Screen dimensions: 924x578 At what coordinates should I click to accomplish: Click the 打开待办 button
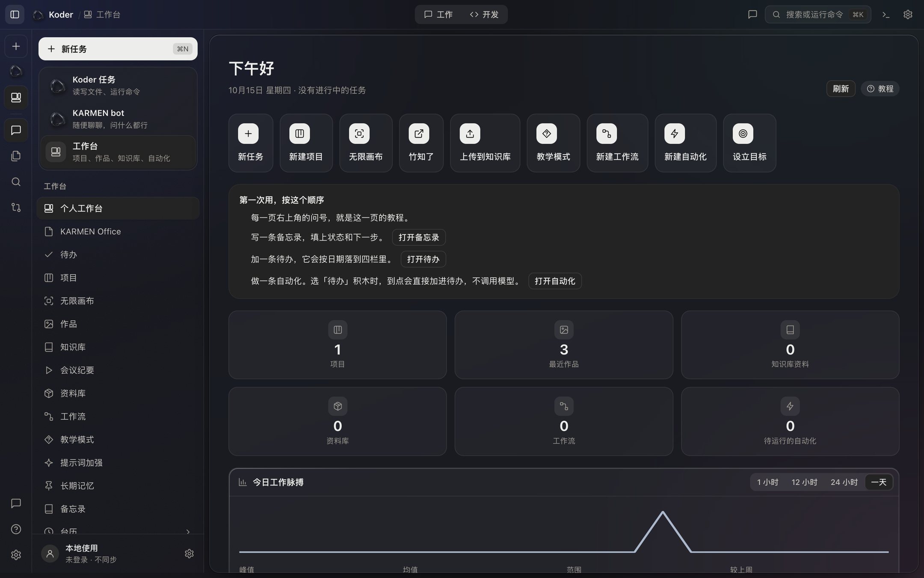tap(423, 259)
